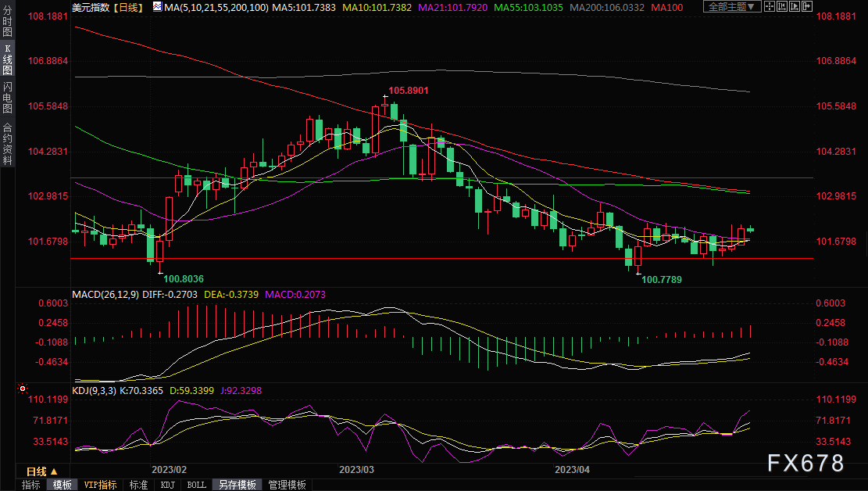The height and width of the screenshot is (491, 868).
Task: Click the left 108.1881 price axis label
Action: (x=48, y=16)
